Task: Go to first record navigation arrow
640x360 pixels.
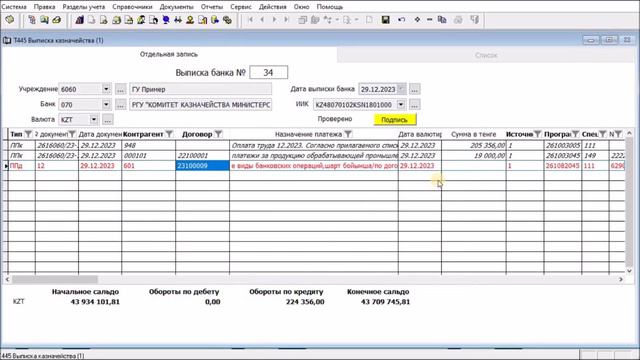Action: click(x=251, y=20)
